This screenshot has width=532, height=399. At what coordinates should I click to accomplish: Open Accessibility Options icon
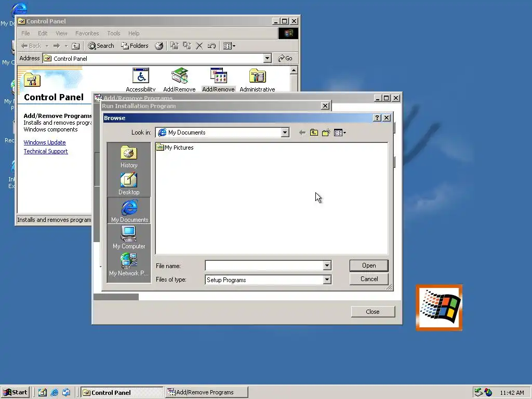coord(140,80)
